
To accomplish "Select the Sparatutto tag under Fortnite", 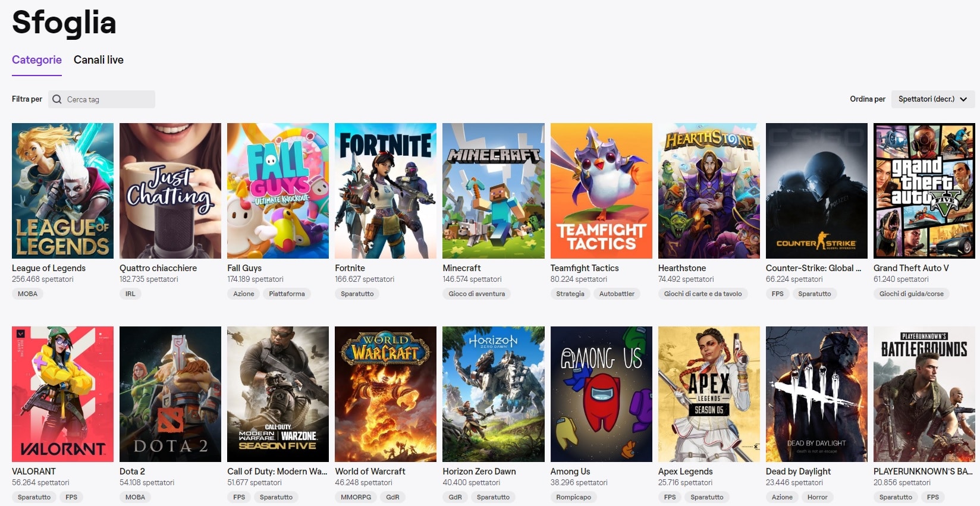I will pyautogui.click(x=357, y=294).
